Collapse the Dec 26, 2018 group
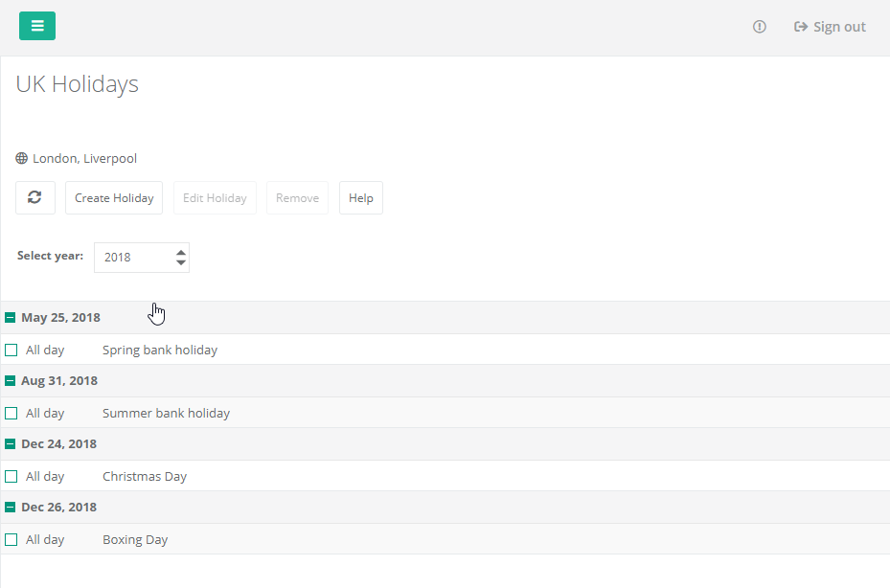890x588 pixels. tap(11, 508)
